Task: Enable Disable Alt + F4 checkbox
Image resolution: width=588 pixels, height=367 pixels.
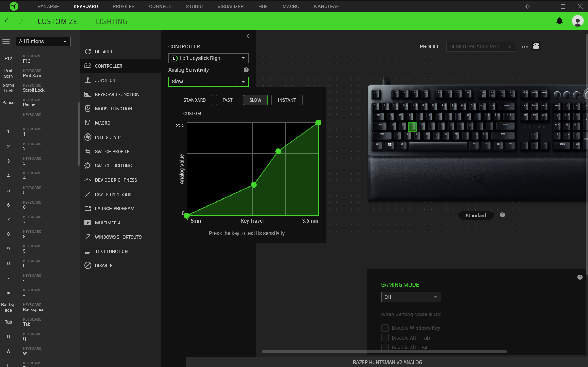Action: pos(385,348)
